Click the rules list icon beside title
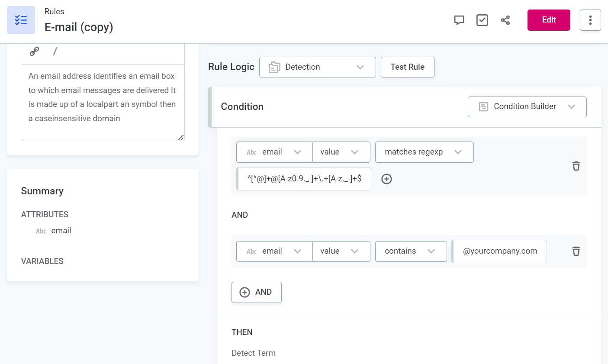The image size is (608, 364). point(21,20)
